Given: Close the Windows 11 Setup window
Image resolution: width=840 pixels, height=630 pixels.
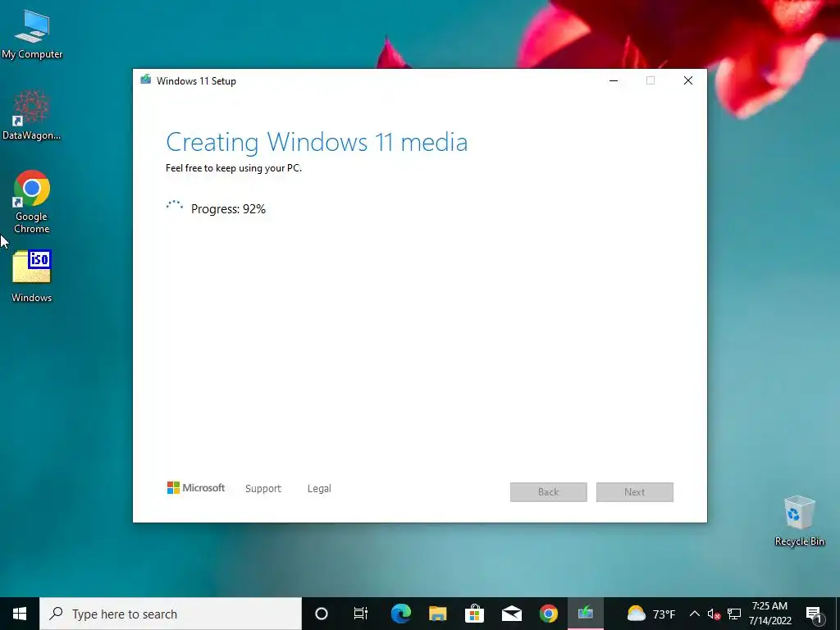Looking at the screenshot, I should 688,80.
